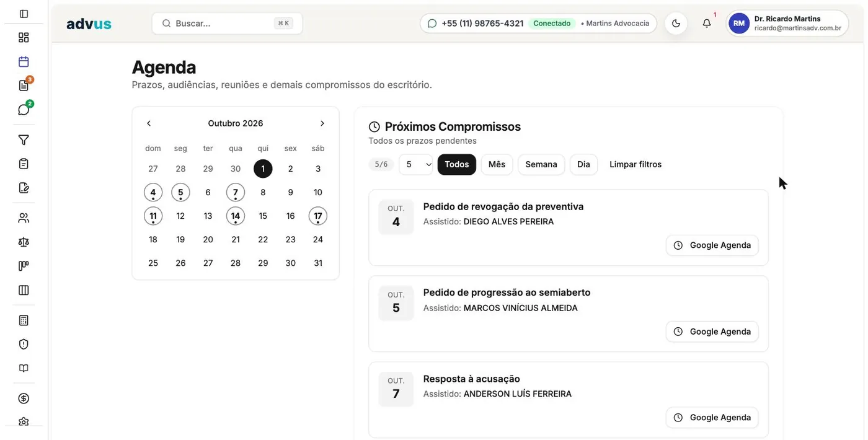
Task: Open the calculator icon in sidebar
Action: tap(24, 320)
